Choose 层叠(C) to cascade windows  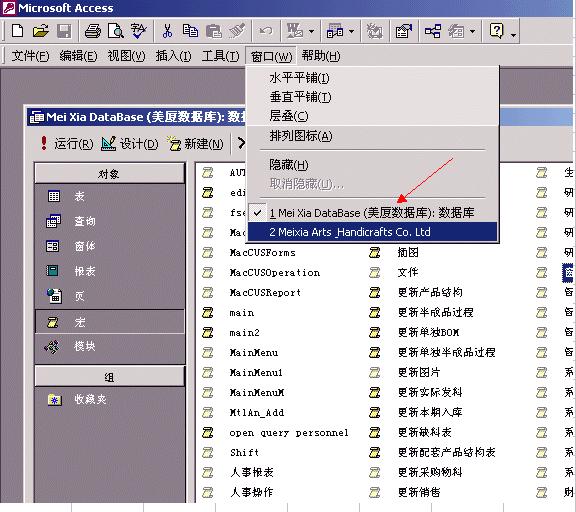(373, 116)
